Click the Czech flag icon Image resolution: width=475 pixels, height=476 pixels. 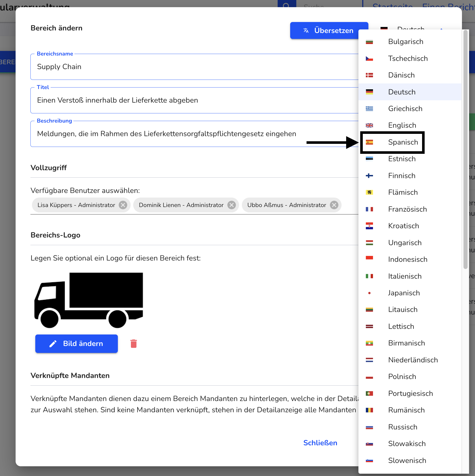click(369, 59)
